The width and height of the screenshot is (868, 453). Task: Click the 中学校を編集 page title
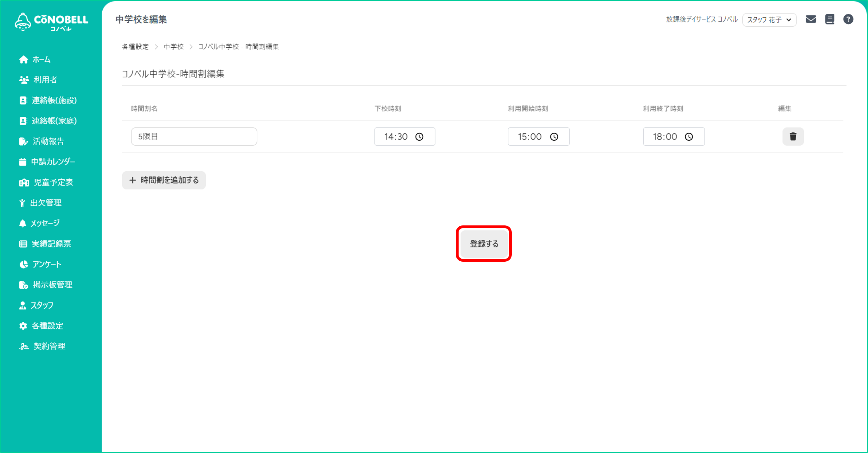141,19
